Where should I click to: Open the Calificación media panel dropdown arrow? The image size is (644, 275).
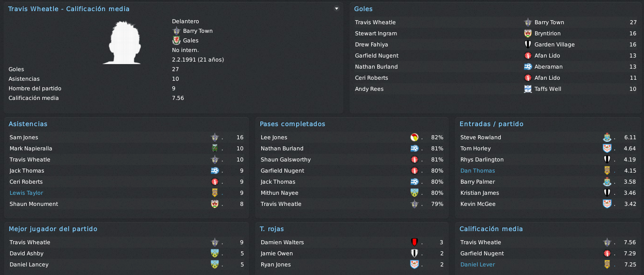tap(336, 9)
